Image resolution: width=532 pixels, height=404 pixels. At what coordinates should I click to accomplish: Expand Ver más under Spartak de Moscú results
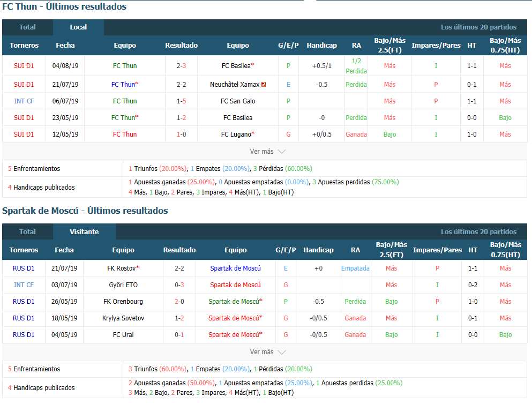pyautogui.click(x=267, y=352)
